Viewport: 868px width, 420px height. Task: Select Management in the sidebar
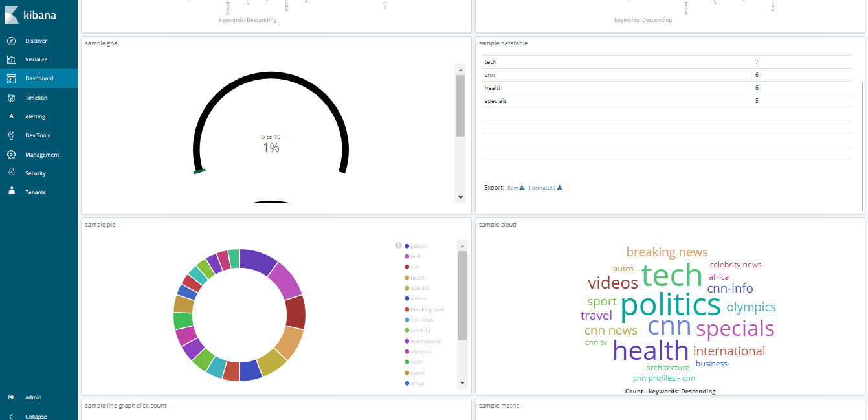(x=42, y=155)
